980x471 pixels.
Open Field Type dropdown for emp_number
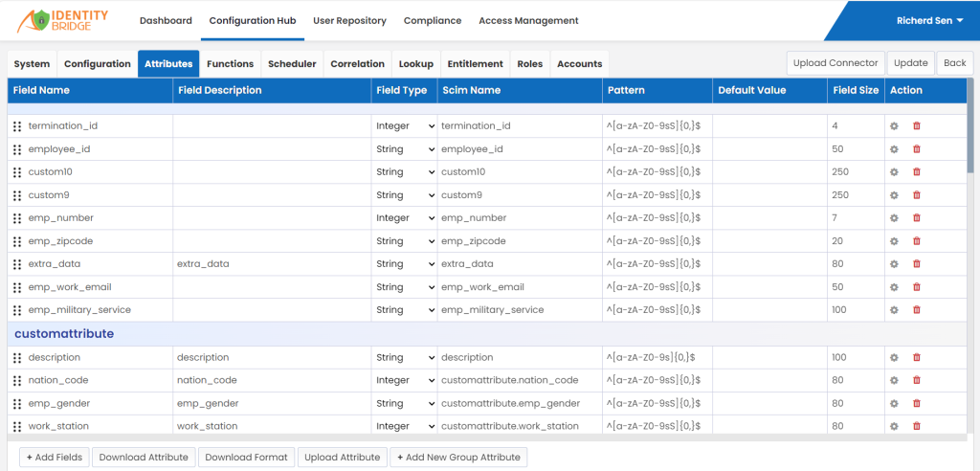(405, 217)
